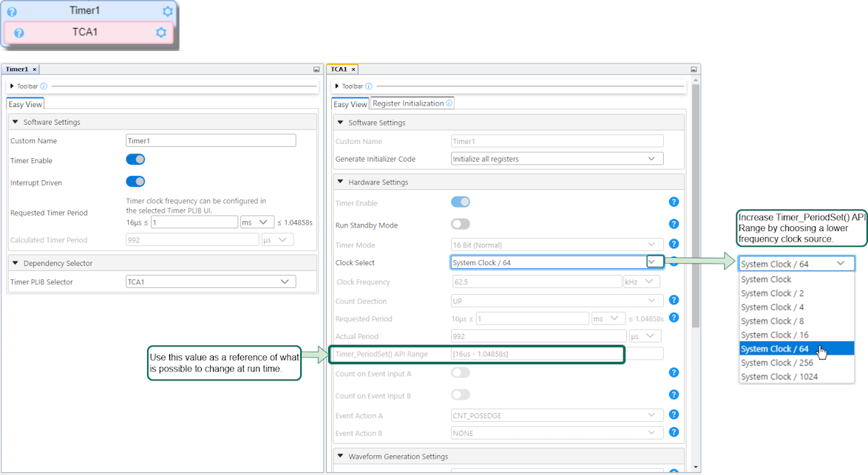The width and height of the screenshot is (868, 475).
Task: Disable the Timer Enable toggle in Timer1
Action: tap(135, 160)
